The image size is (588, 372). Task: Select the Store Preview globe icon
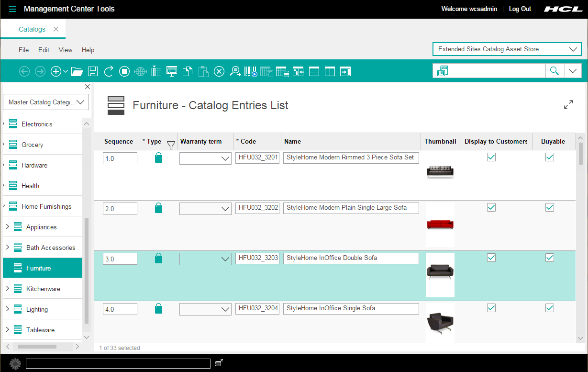(140, 71)
